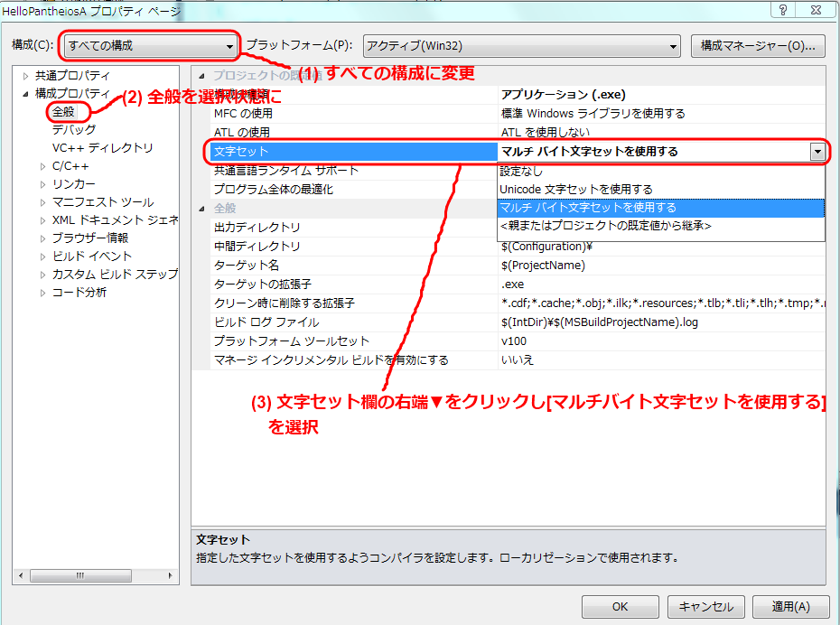Select 'Unicode 文字セットを使用する' option
This screenshot has height=625, width=840.
[576, 189]
